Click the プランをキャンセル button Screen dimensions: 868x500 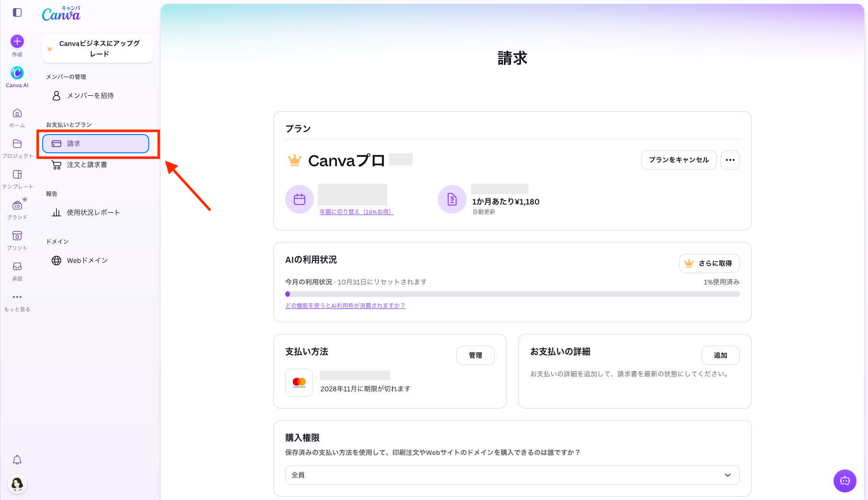679,160
